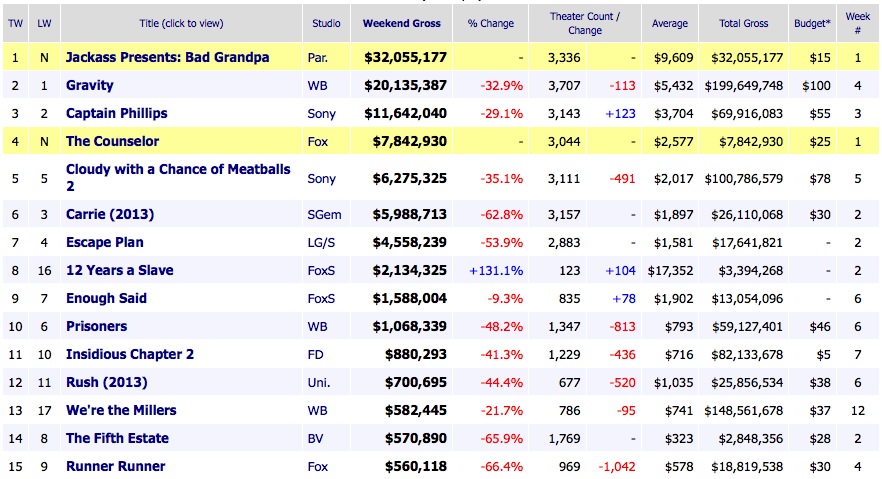Click the Runner Runner movie title

pos(116,466)
